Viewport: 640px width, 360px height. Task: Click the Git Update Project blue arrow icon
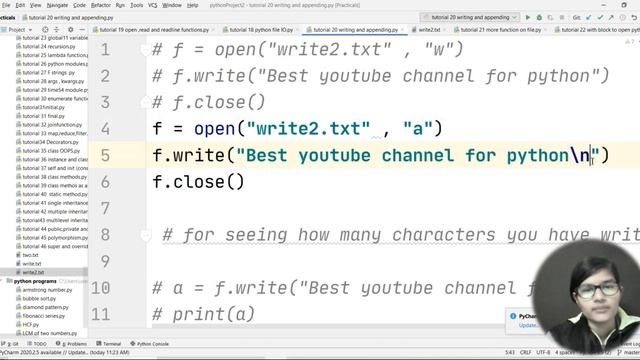589,18
